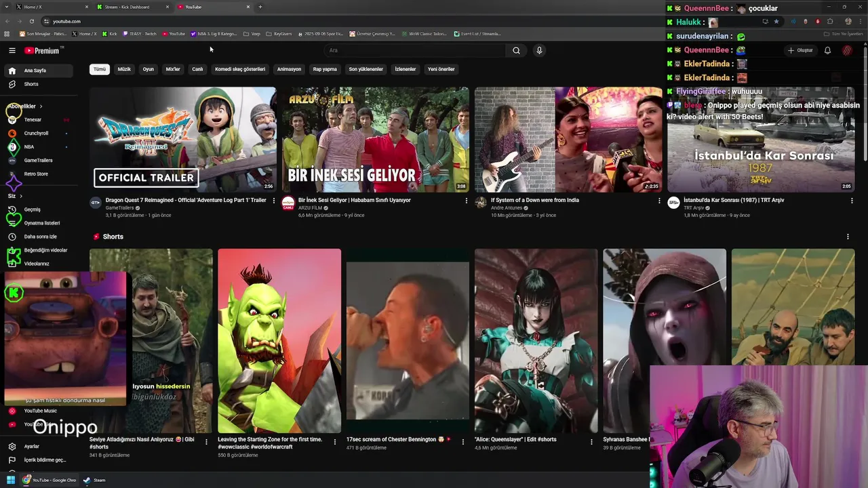Open the KeyGivers bookmarks folder
This screenshot has width=868, height=488.
pyautogui.click(x=279, y=33)
